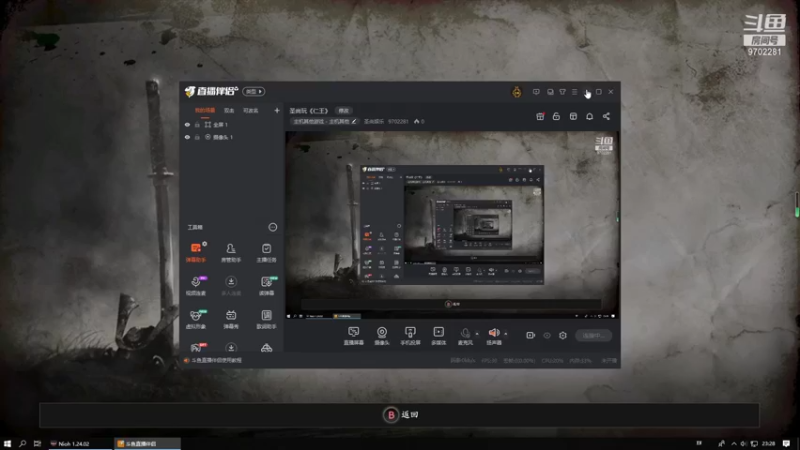800x450 pixels.
Task: Open the skin/shirt icon in title bar
Action: [x=562, y=92]
